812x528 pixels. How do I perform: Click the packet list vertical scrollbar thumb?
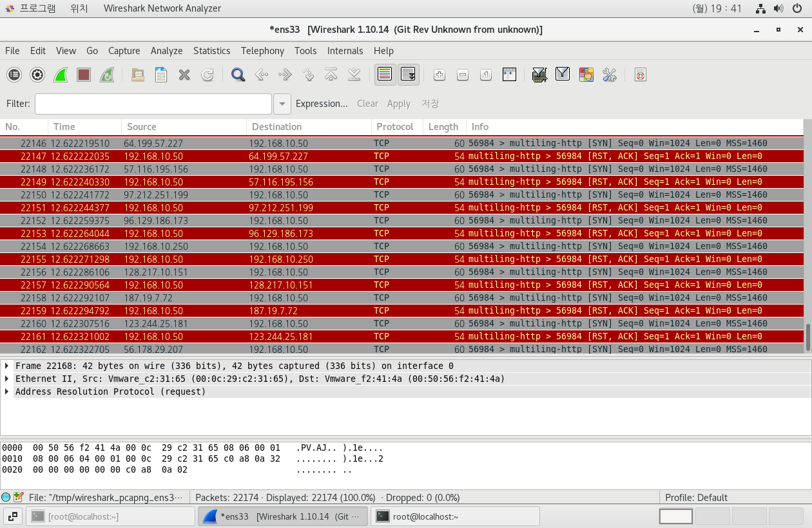pyautogui.click(x=808, y=337)
